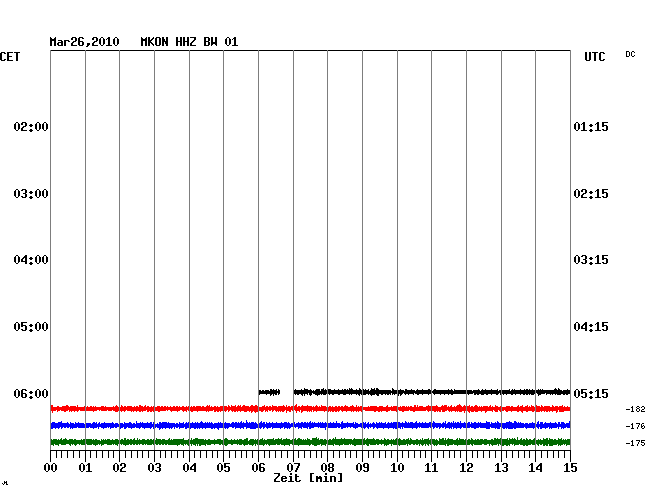Click the 03:15 UTC time label
The width and height of the screenshot is (650, 494).
(591, 260)
